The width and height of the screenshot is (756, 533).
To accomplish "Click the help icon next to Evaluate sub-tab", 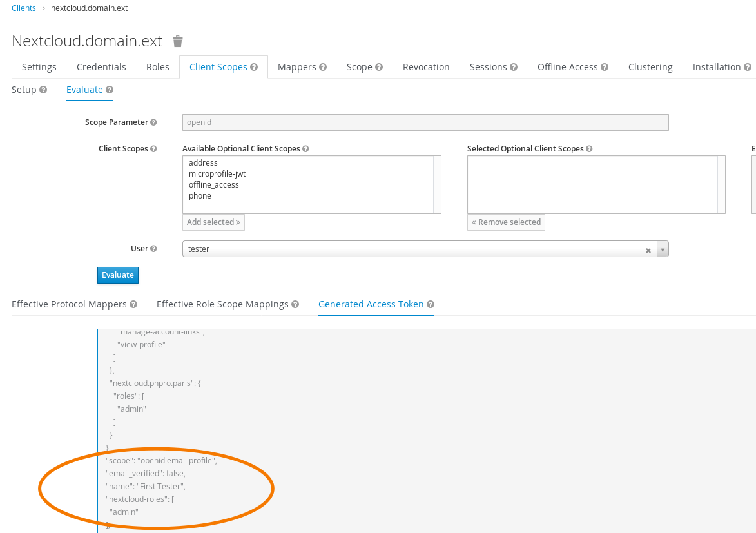I will pos(110,90).
